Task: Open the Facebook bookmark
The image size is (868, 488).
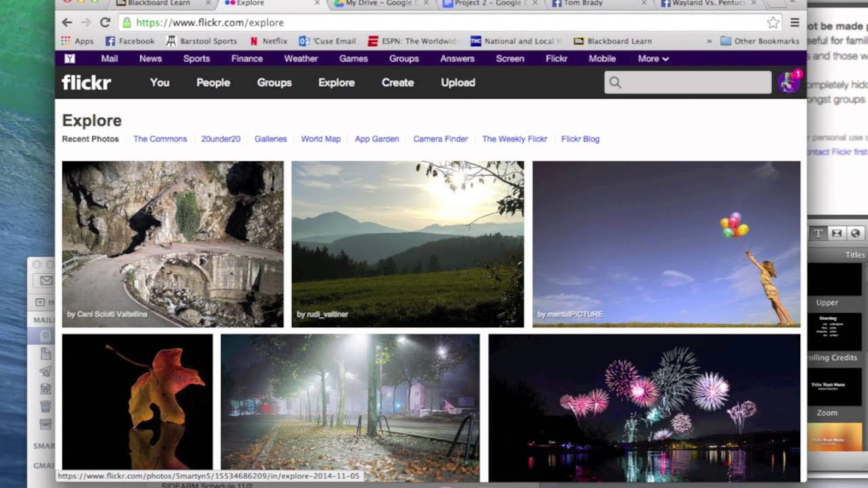Action: 130,41
